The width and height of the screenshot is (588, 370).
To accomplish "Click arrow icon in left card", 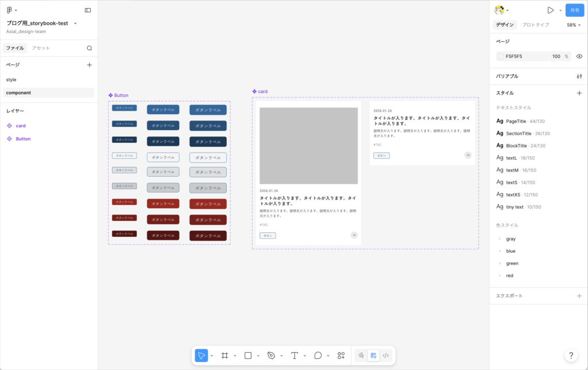I will (354, 235).
